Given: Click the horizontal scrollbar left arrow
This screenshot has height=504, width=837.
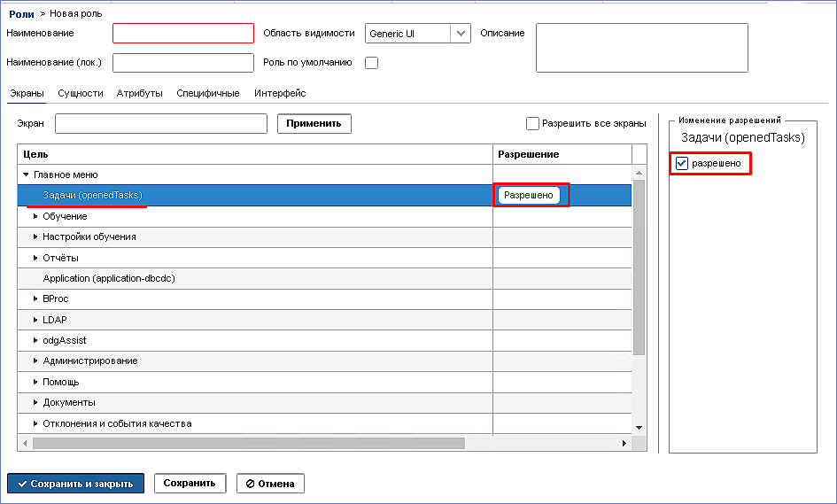Looking at the screenshot, I should (25, 443).
